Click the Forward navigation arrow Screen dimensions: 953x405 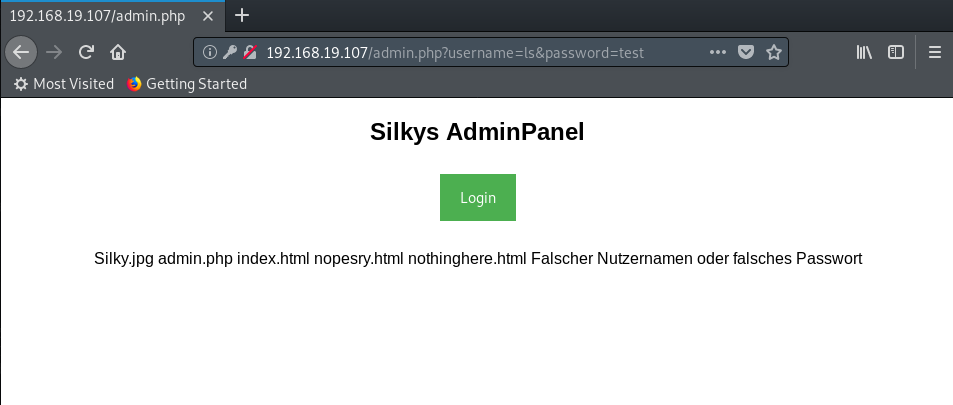54,52
